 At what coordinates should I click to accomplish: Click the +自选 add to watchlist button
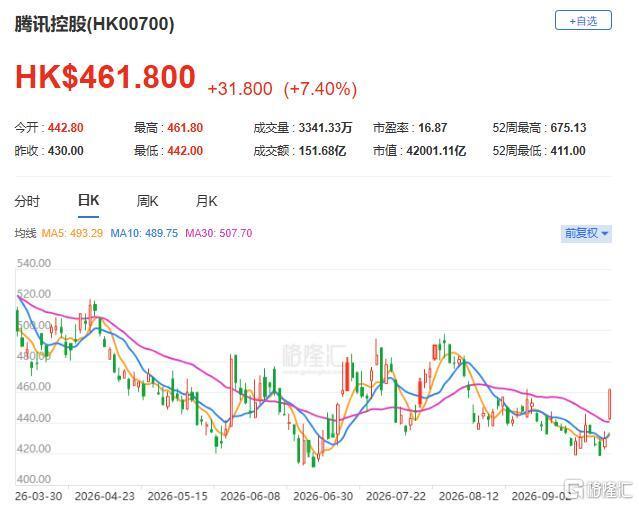(583, 20)
